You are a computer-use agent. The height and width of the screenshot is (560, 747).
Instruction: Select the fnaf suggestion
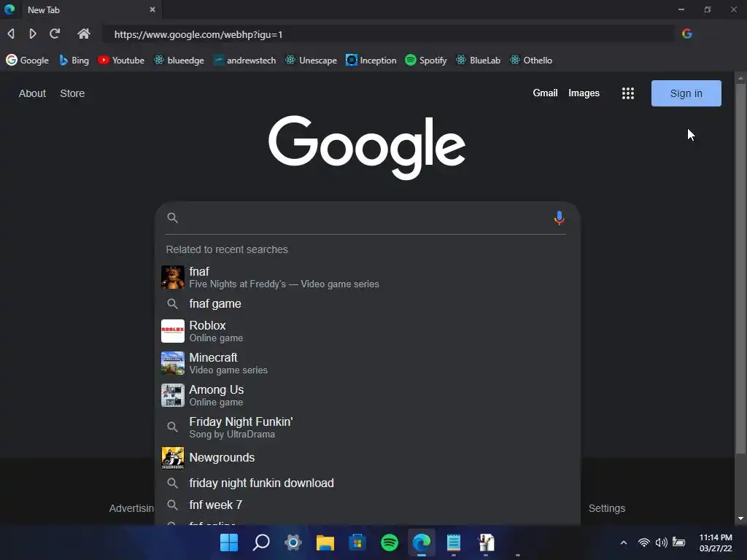click(368, 277)
